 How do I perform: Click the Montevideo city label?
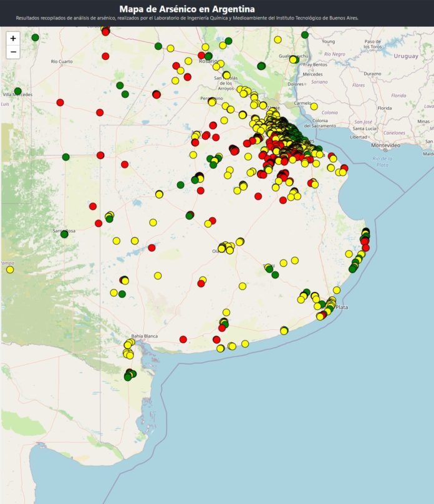click(x=385, y=145)
